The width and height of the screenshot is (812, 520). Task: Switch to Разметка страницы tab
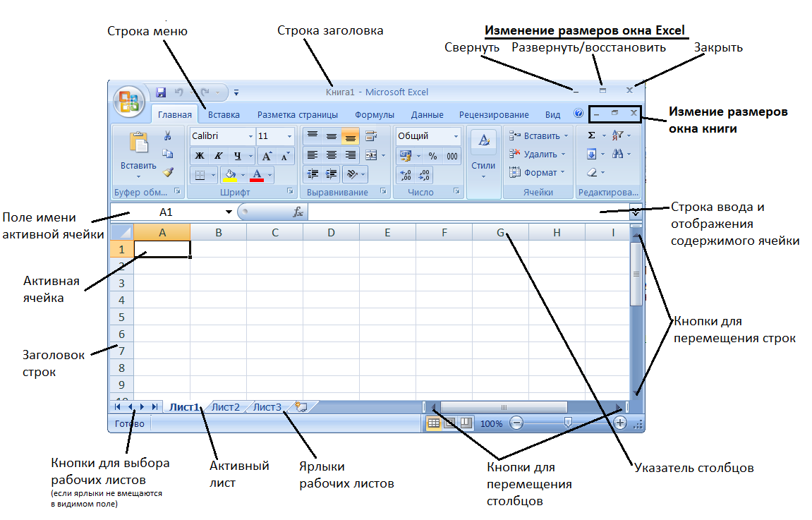pyautogui.click(x=298, y=115)
